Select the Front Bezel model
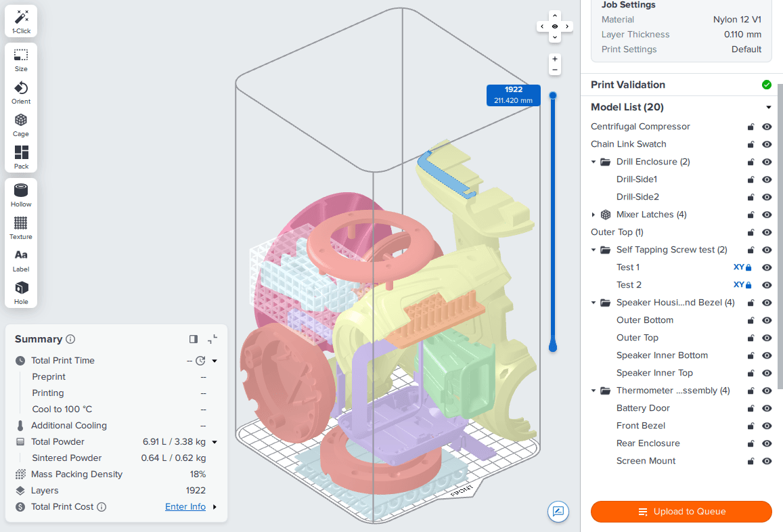 (x=640, y=426)
